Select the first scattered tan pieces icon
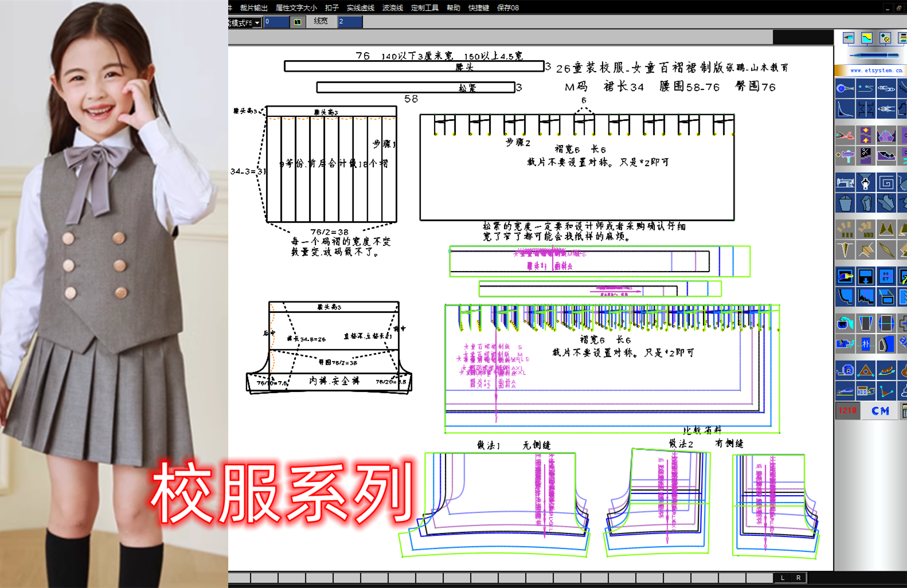The height and width of the screenshot is (588, 907). (x=845, y=229)
